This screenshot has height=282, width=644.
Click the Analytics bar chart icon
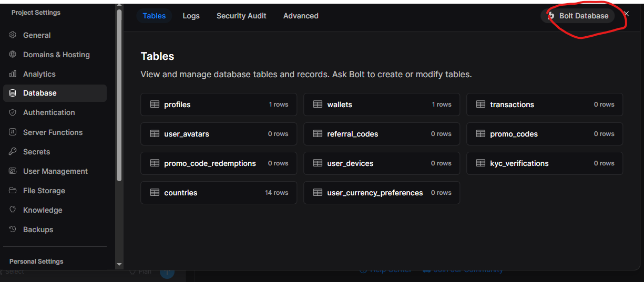click(x=13, y=74)
